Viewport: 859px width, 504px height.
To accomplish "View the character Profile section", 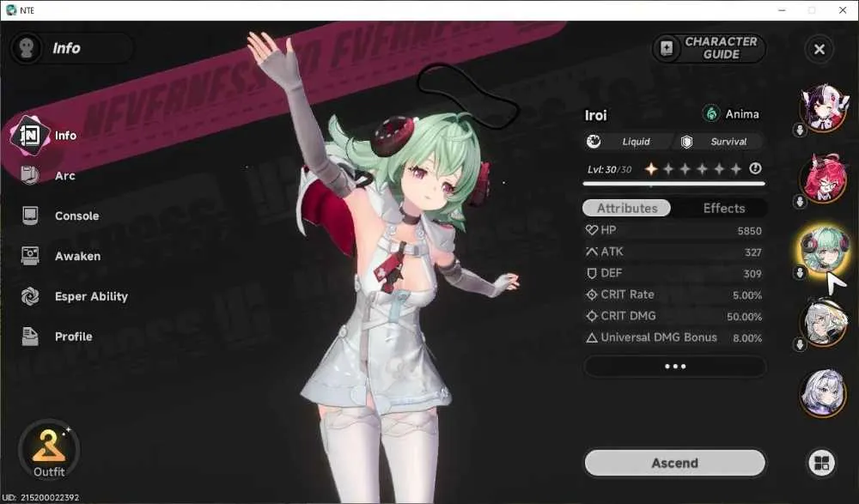I will point(57,337).
